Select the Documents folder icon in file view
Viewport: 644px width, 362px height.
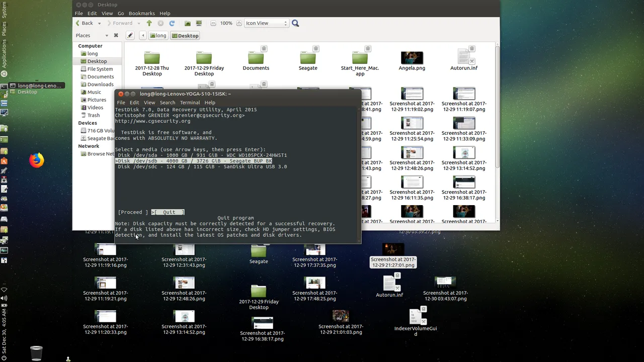256,61
